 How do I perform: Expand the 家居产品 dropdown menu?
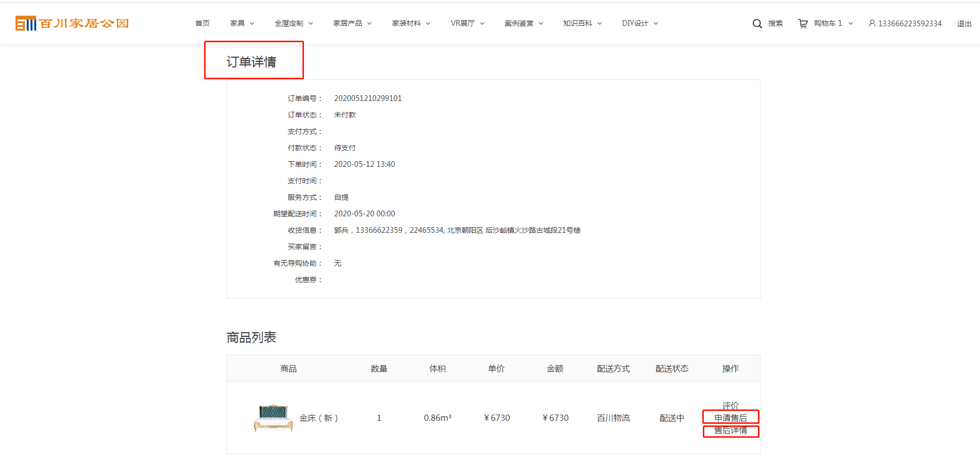(x=352, y=23)
